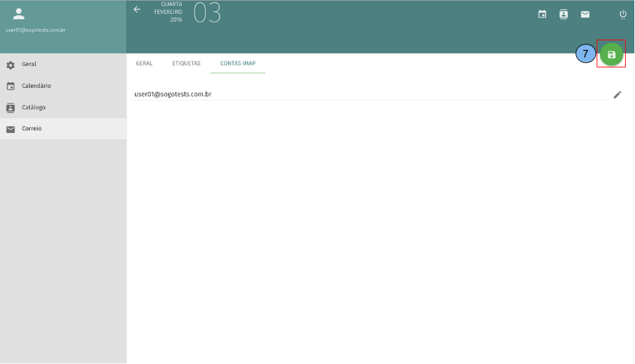Save preferences with the green floppy-disk button

coord(611,55)
